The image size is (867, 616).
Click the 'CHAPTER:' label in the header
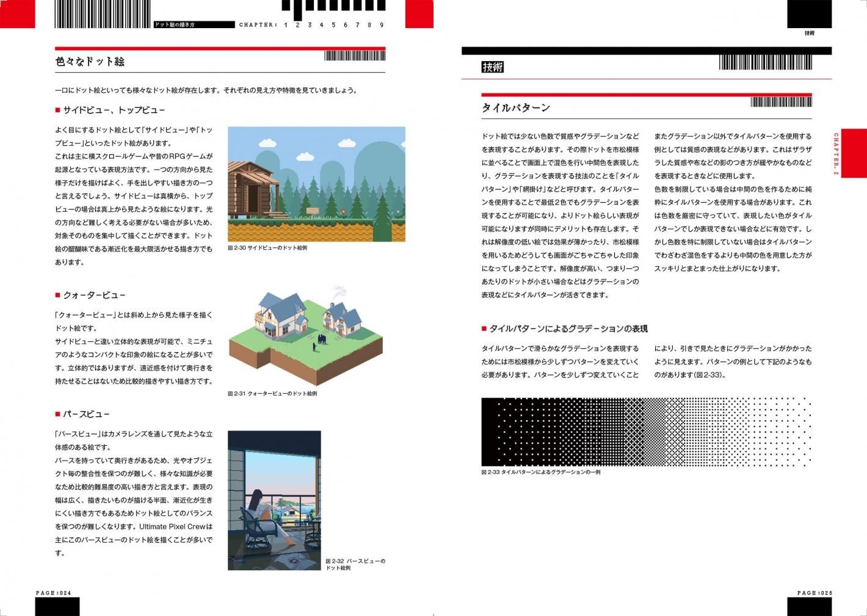[x=258, y=25]
